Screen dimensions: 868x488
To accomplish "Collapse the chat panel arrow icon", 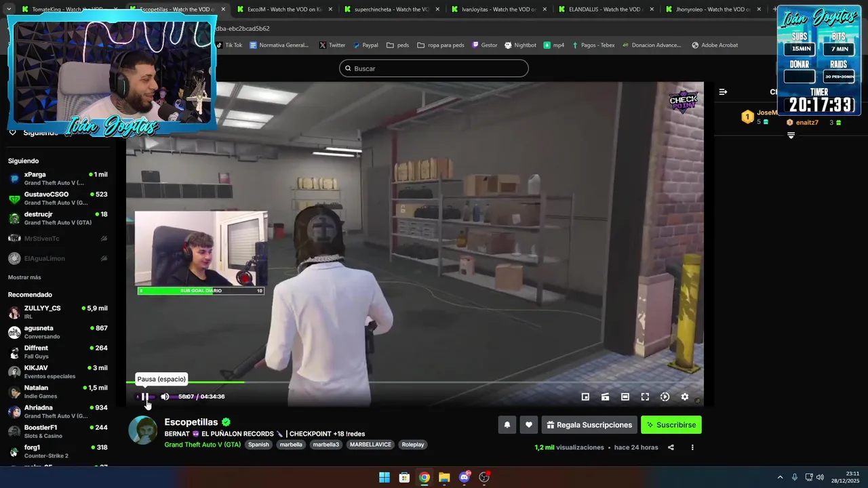I will pos(723,91).
